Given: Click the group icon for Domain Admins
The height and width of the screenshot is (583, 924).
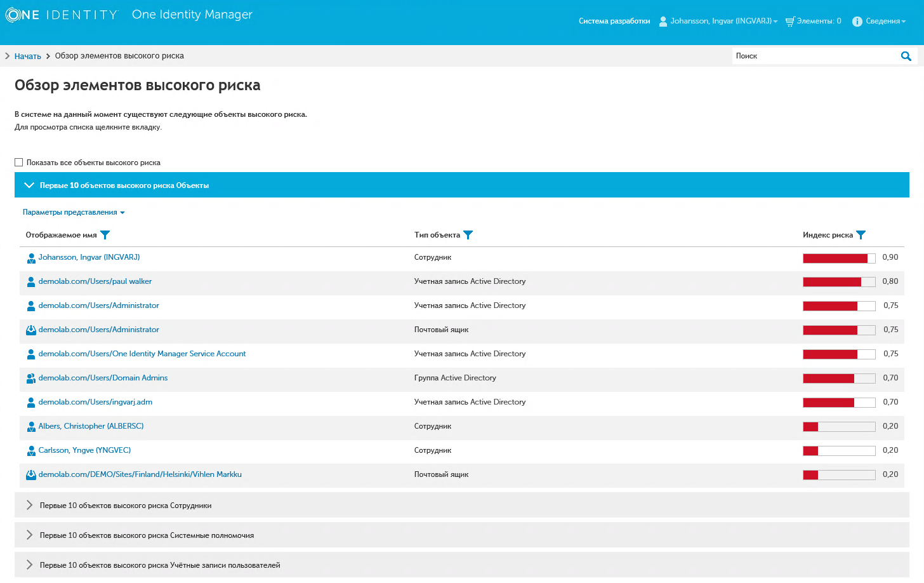Looking at the screenshot, I should click(x=31, y=379).
